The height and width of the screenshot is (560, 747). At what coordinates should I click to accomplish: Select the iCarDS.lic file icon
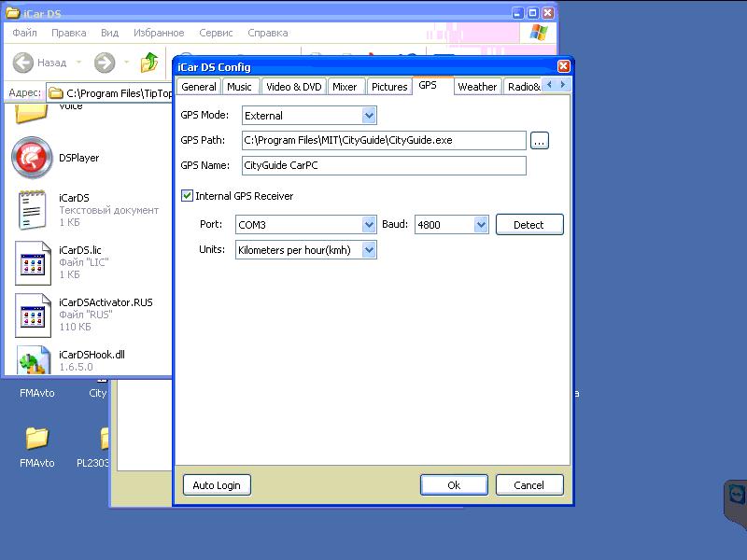[x=32, y=263]
